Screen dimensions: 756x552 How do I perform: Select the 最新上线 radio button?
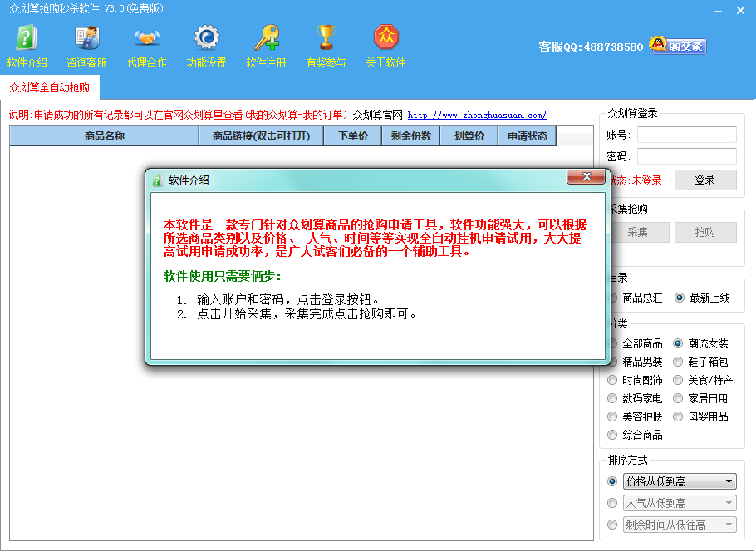point(680,298)
